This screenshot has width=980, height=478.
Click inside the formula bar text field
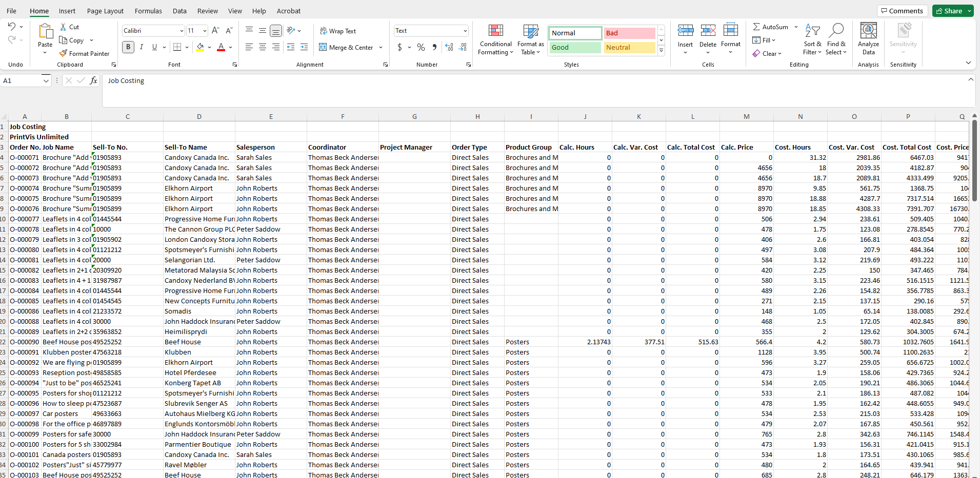click(x=513, y=90)
